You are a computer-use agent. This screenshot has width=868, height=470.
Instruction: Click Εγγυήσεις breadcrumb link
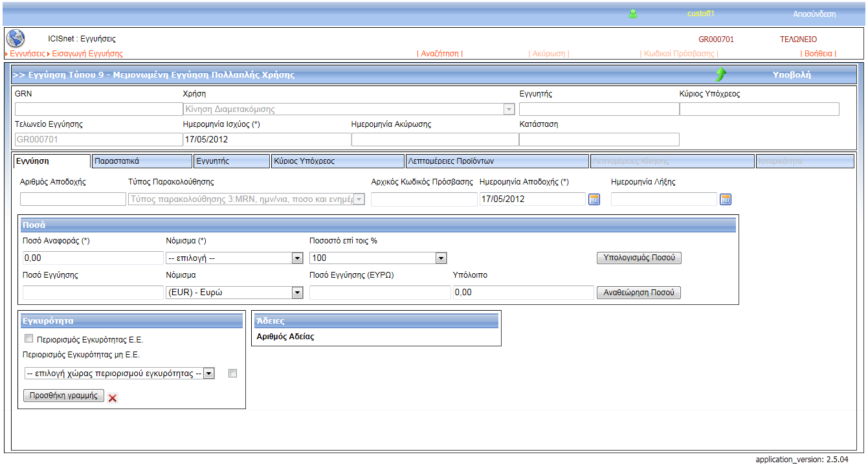click(27, 54)
